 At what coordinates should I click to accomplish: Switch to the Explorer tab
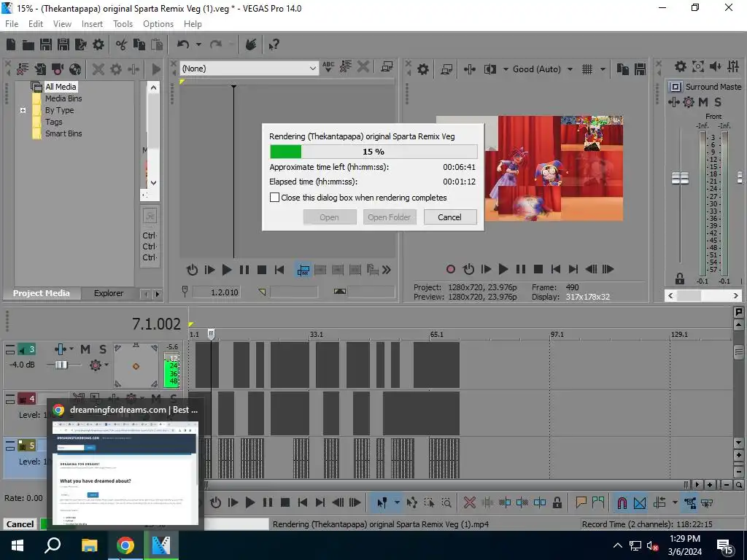109,293
